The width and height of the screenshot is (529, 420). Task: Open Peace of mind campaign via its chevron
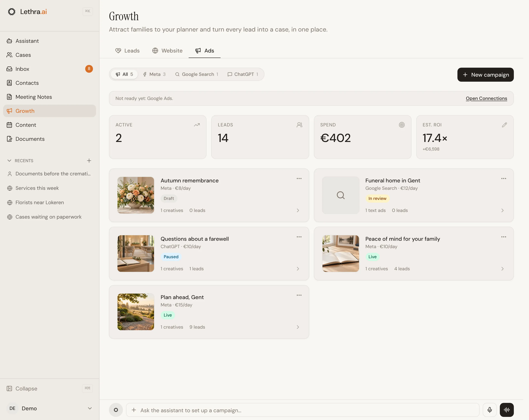[503, 269]
